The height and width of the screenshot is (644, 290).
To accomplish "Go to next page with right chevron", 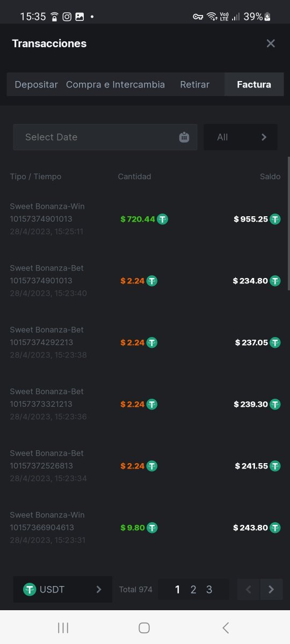I will pyautogui.click(x=271, y=589).
